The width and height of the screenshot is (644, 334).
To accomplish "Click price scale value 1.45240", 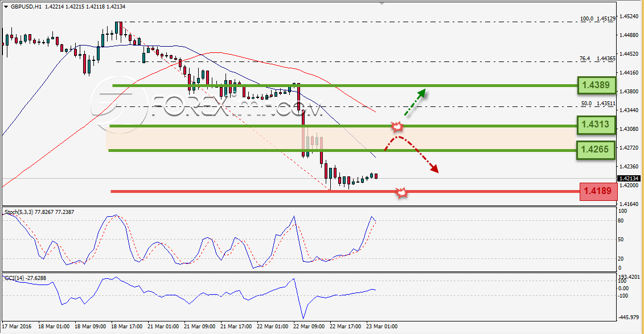I will tap(629, 17).
